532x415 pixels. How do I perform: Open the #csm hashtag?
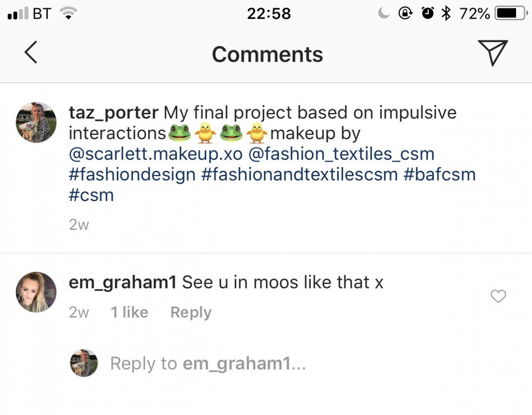point(91,195)
